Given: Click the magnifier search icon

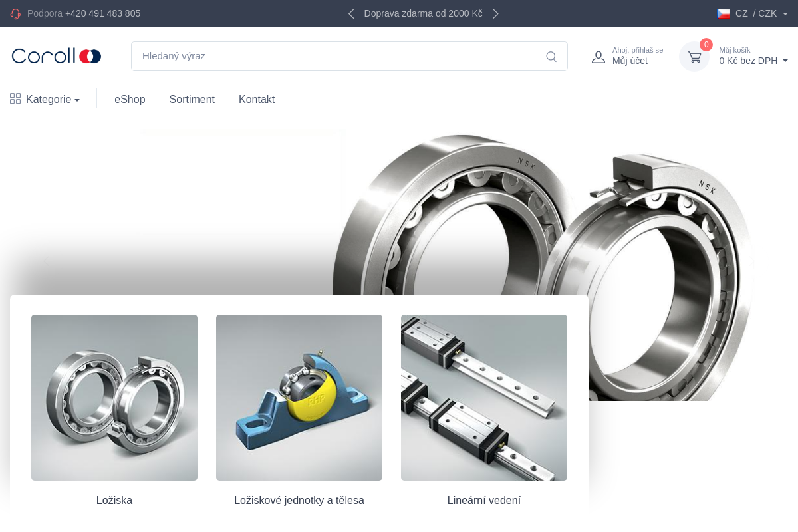Looking at the screenshot, I should (551, 57).
